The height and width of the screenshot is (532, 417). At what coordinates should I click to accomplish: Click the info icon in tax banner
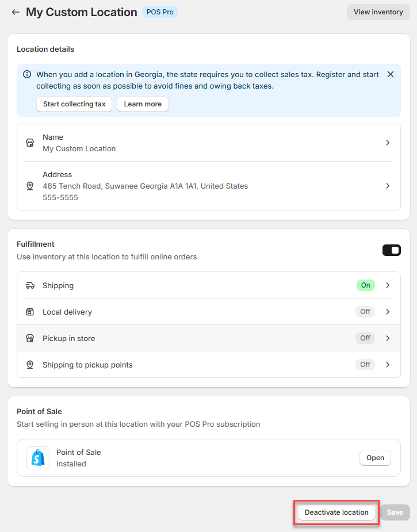pos(27,74)
